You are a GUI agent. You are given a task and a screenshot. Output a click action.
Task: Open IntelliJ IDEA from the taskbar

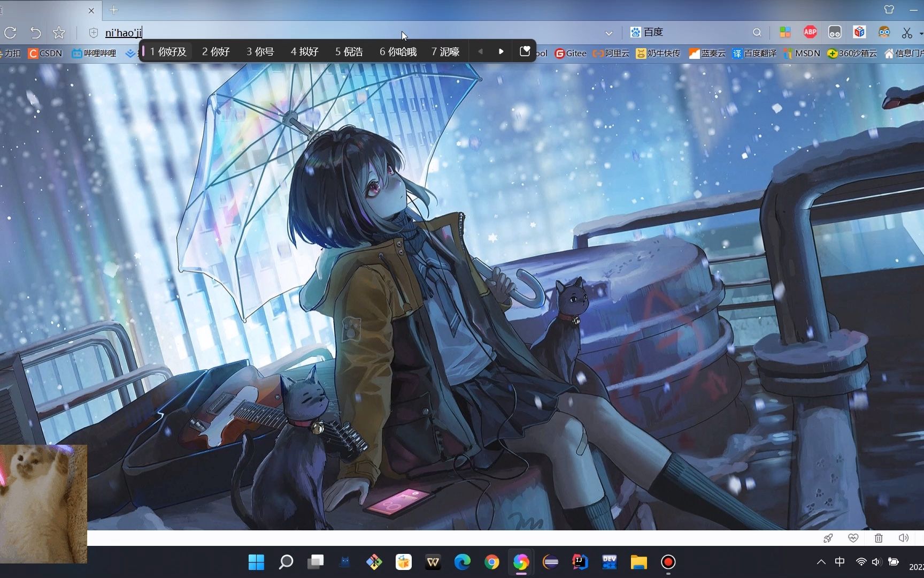pyautogui.click(x=580, y=562)
